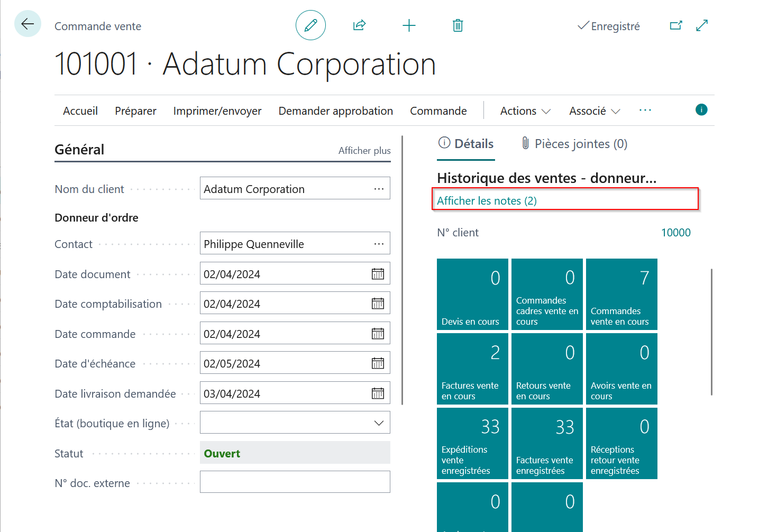This screenshot has width=768, height=532.
Task: Click Afficher les notes (2) link
Action: coord(487,201)
